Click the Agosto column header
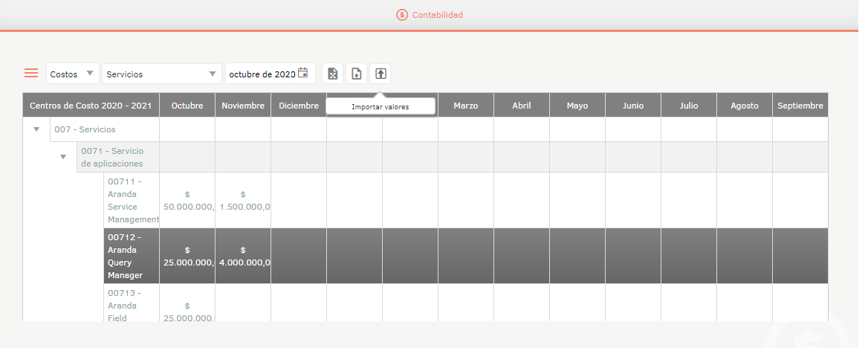868x348 pixels. [x=745, y=106]
